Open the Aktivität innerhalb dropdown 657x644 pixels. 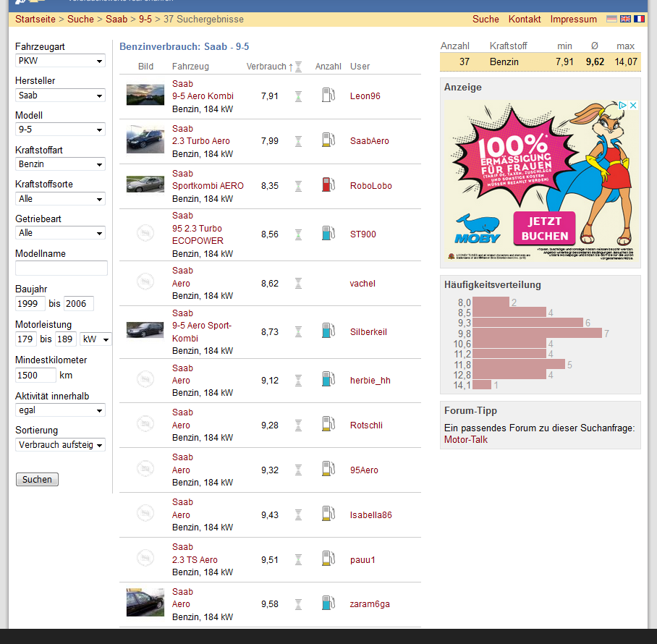point(60,410)
